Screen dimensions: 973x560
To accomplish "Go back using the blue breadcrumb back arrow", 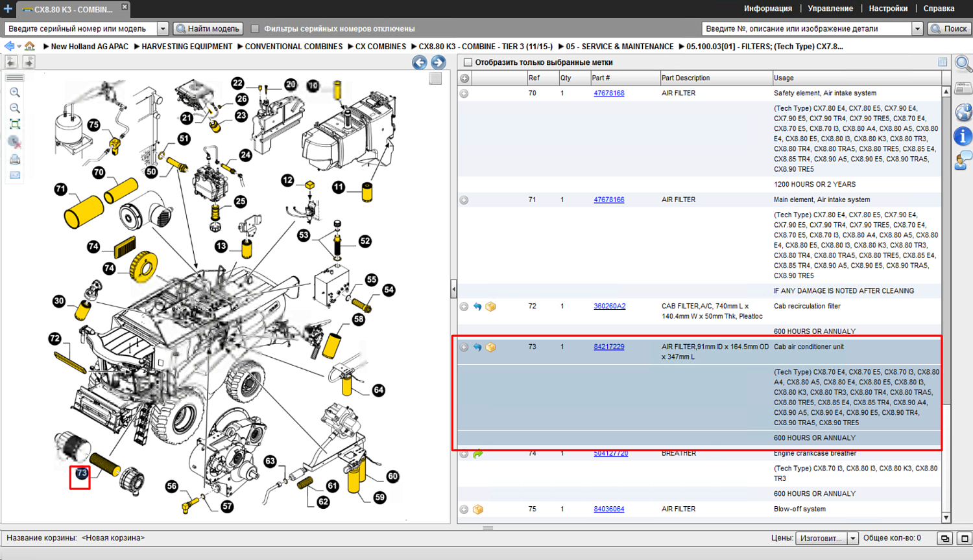I will pos(9,46).
